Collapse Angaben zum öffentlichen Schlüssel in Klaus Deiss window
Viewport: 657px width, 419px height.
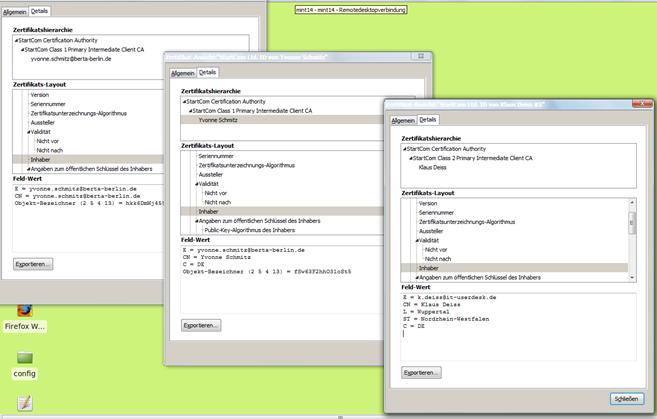point(417,277)
